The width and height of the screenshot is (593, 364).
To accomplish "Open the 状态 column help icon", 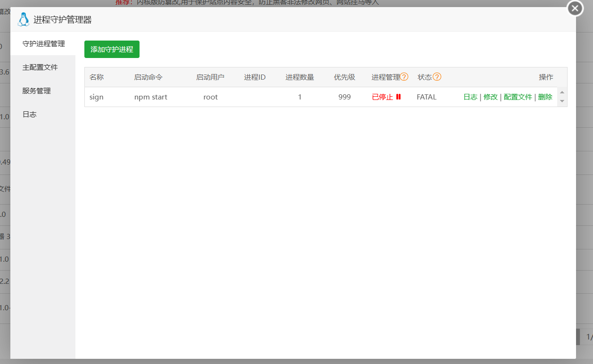I will coord(437,77).
